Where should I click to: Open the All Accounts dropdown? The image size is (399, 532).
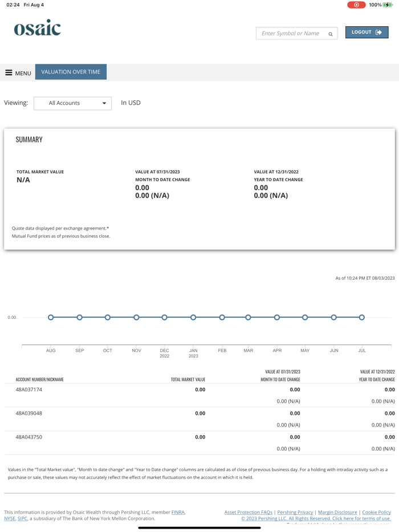(x=72, y=103)
